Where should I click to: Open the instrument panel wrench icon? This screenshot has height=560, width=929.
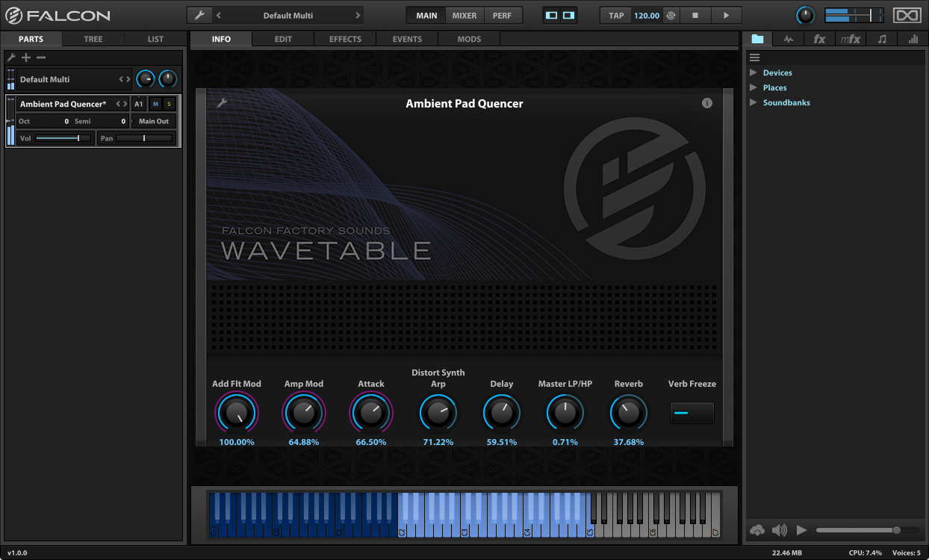tap(222, 103)
